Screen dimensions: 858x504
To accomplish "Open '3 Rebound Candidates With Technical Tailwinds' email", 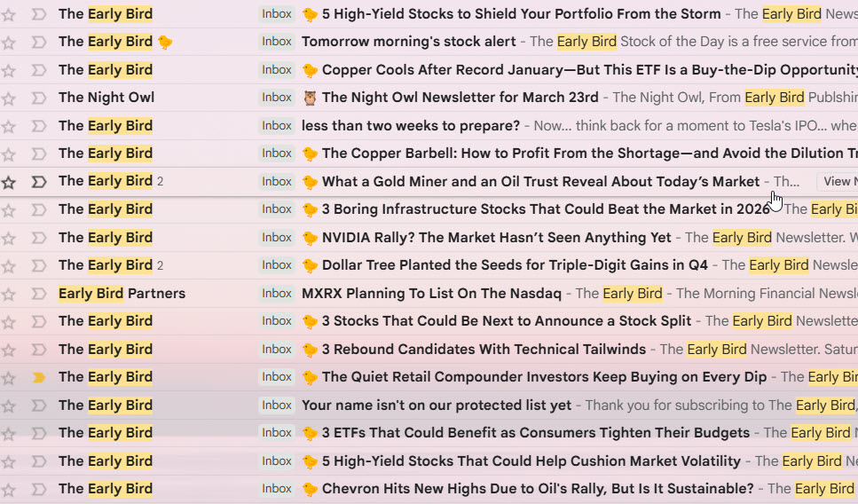I will [484, 349].
